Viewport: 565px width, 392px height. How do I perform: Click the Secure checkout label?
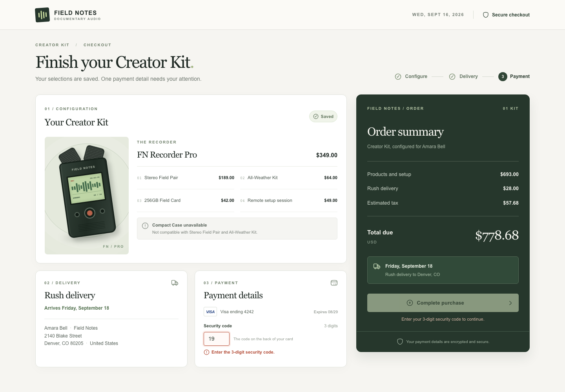point(511,15)
